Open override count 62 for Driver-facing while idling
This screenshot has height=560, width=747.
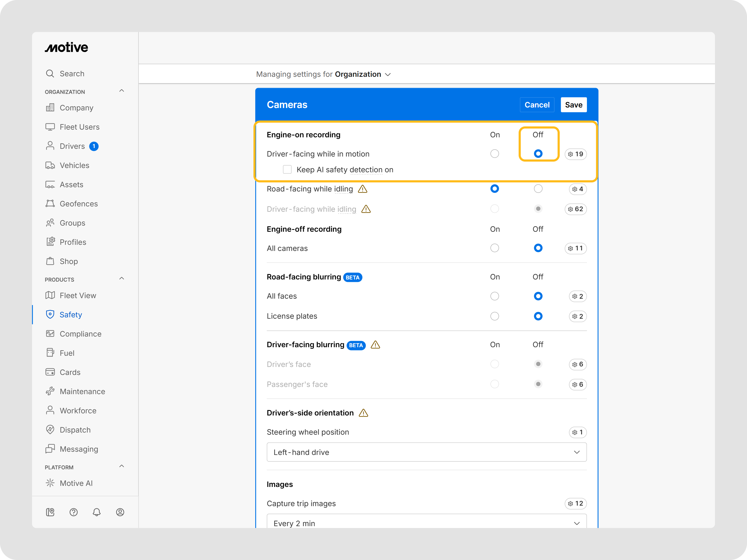pos(575,209)
